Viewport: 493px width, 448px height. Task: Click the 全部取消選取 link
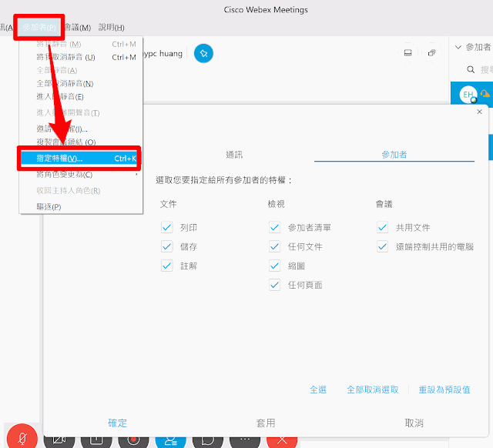[x=373, y=389]
